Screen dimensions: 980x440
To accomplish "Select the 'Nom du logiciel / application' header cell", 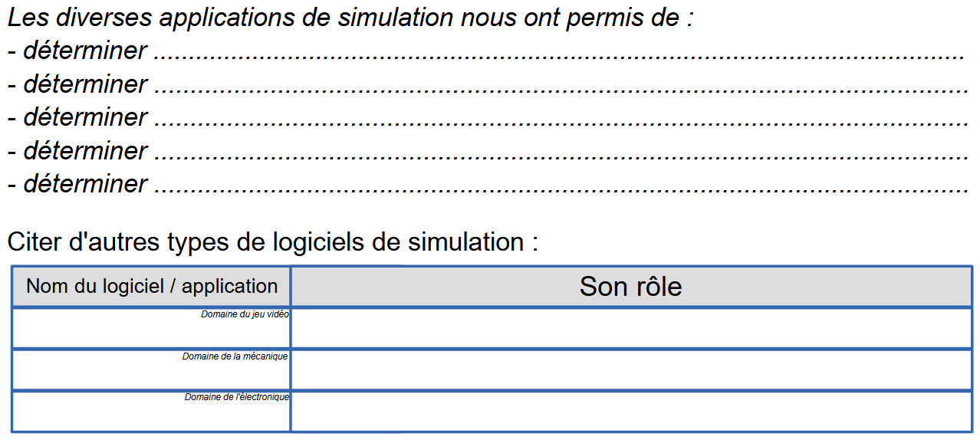I will [x=151, y=287].
